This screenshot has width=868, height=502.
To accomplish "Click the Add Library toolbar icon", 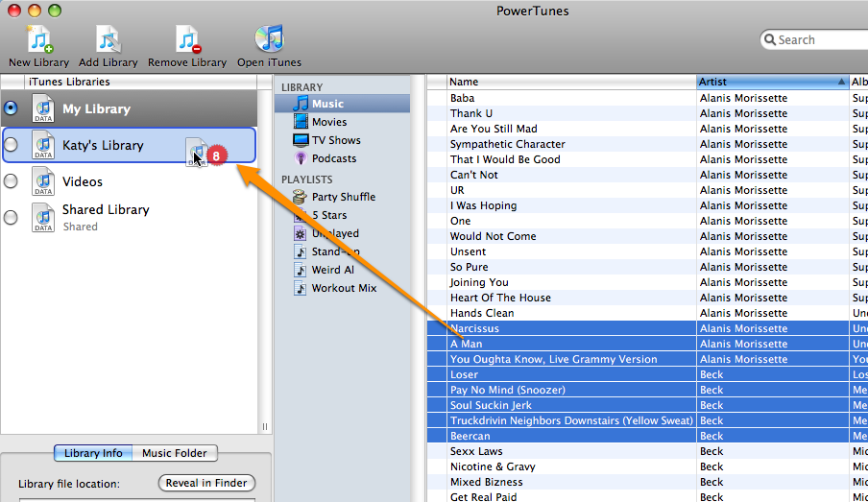I will [x=108, y=40].
